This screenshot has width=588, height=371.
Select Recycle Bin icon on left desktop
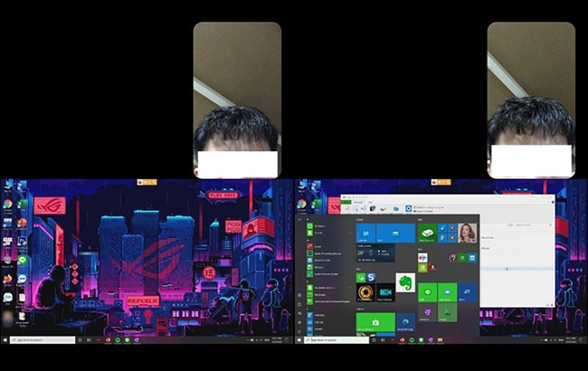click(7, 260)
